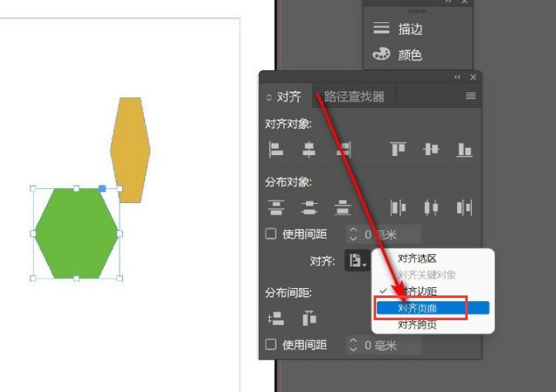Click the horizontal align left icon

(x=276, y=149)
